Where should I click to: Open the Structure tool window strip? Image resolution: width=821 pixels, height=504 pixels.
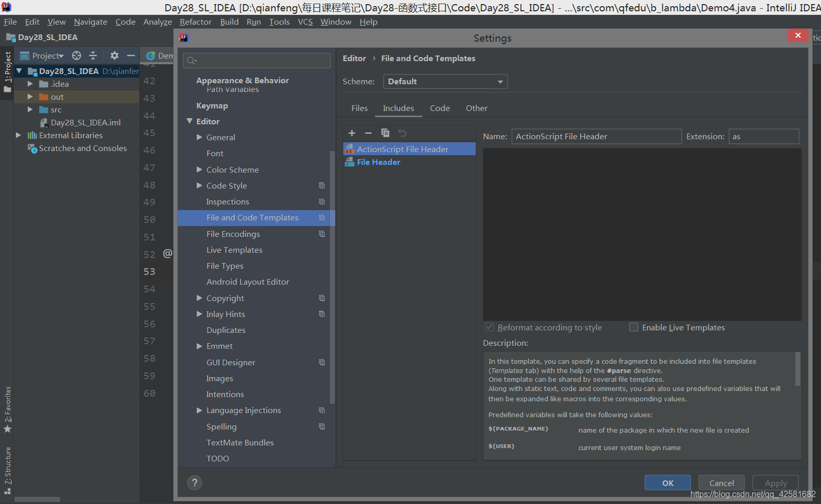(7, 470)
